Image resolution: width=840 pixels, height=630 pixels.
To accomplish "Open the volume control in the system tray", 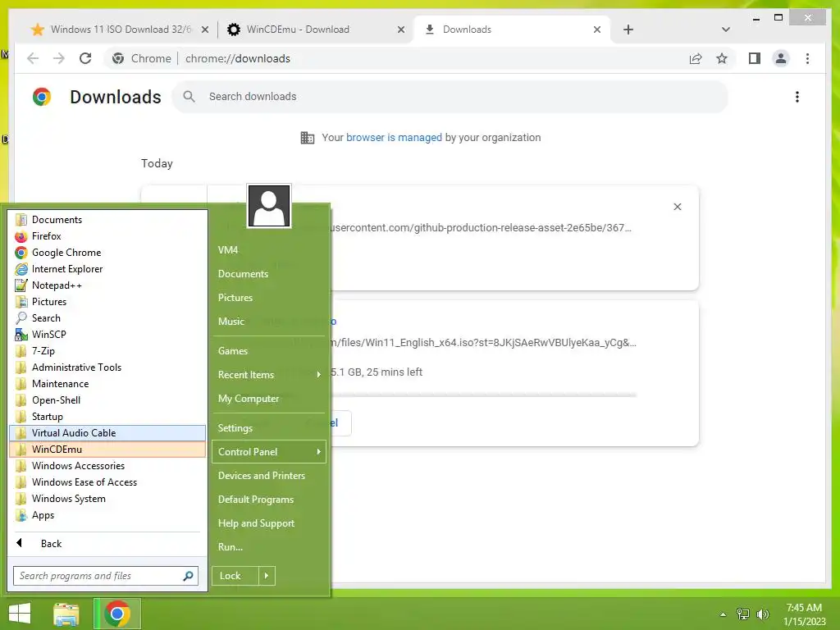I will pos(762,614).
